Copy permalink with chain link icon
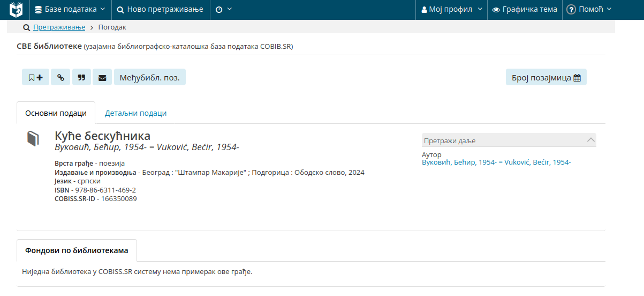Screen dimensions: 644x296 pyautogui.click(x=60, y=77)
